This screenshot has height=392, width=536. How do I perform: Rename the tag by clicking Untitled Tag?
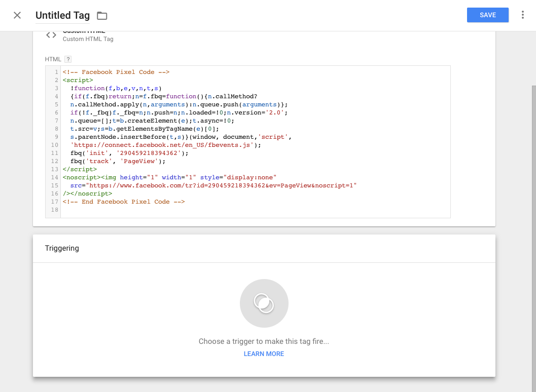62,16
